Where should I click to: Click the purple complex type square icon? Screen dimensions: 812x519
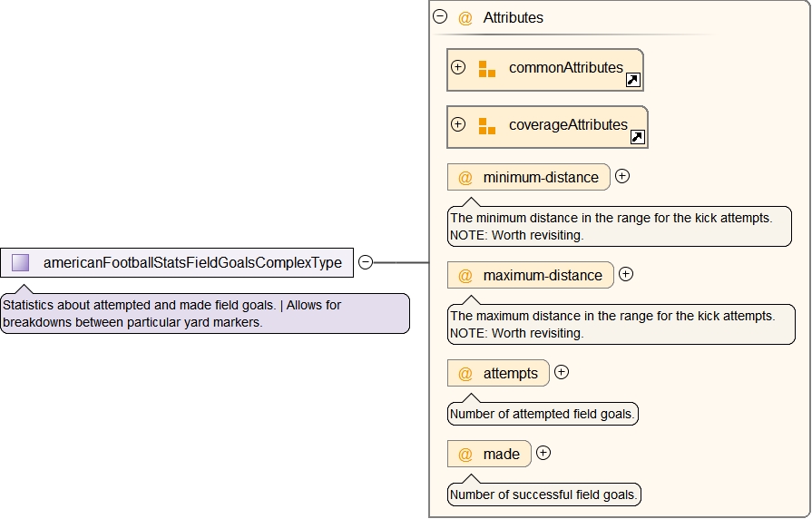tap(21, 263)
